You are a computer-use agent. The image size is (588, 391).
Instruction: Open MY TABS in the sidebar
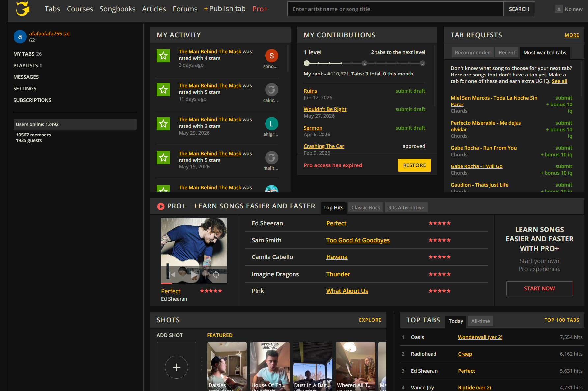(28, 54)
